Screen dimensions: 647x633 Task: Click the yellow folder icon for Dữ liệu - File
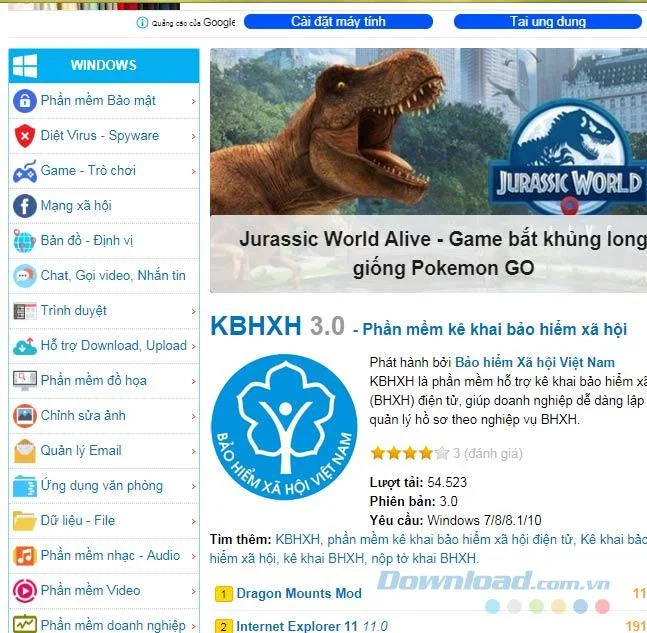tap(25, 521)
